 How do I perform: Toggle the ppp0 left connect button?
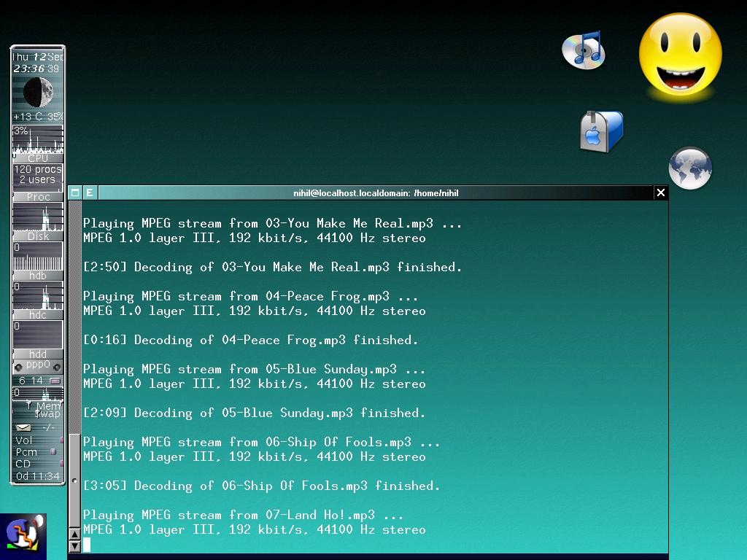pyautogui.click(x=18, y=367)
